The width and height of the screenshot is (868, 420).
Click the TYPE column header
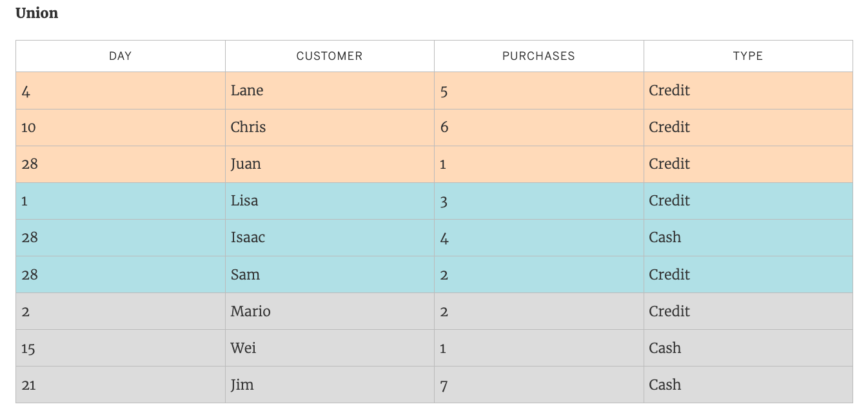(747, 56)
